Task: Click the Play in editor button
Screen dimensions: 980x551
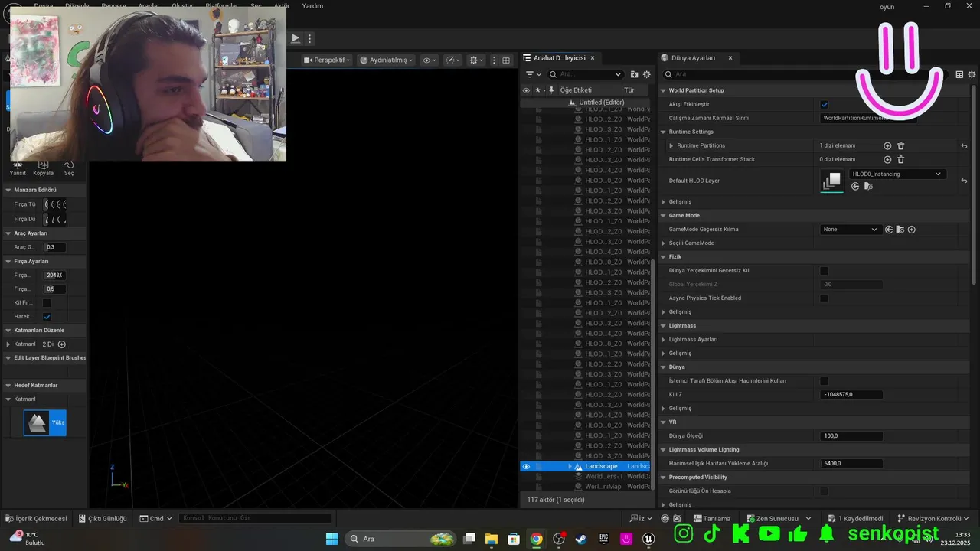Action: (x=296, y=38)
